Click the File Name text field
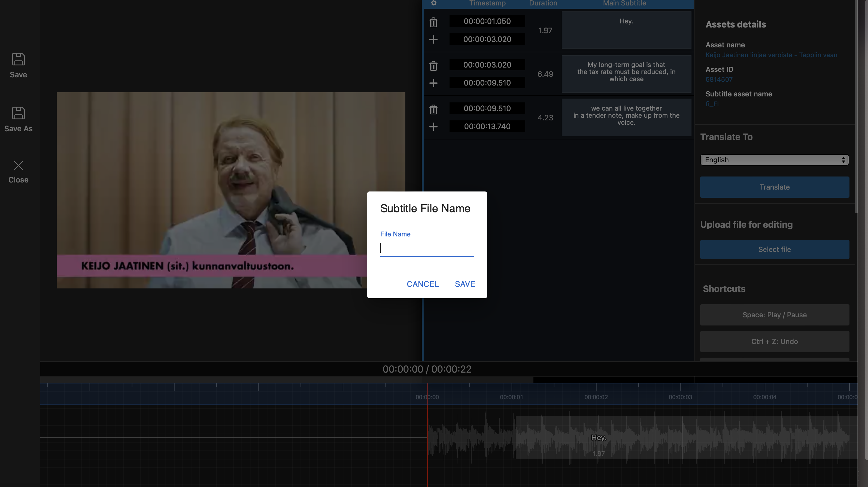Screen dimensions: 868x487 click(427, 249)
